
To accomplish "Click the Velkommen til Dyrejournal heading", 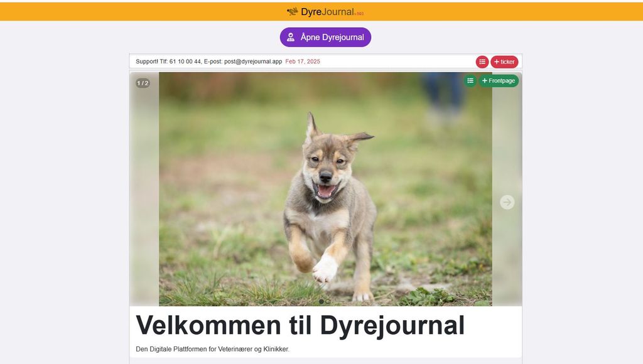I will click(x=300, y=326).
